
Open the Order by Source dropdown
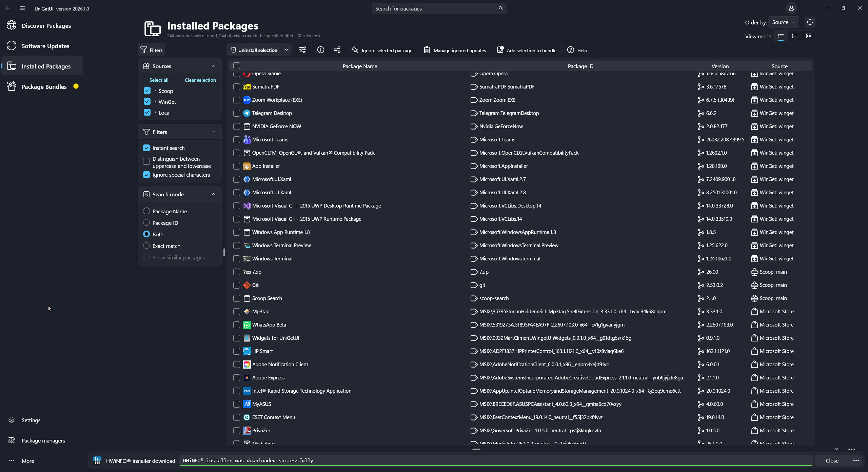783,22
